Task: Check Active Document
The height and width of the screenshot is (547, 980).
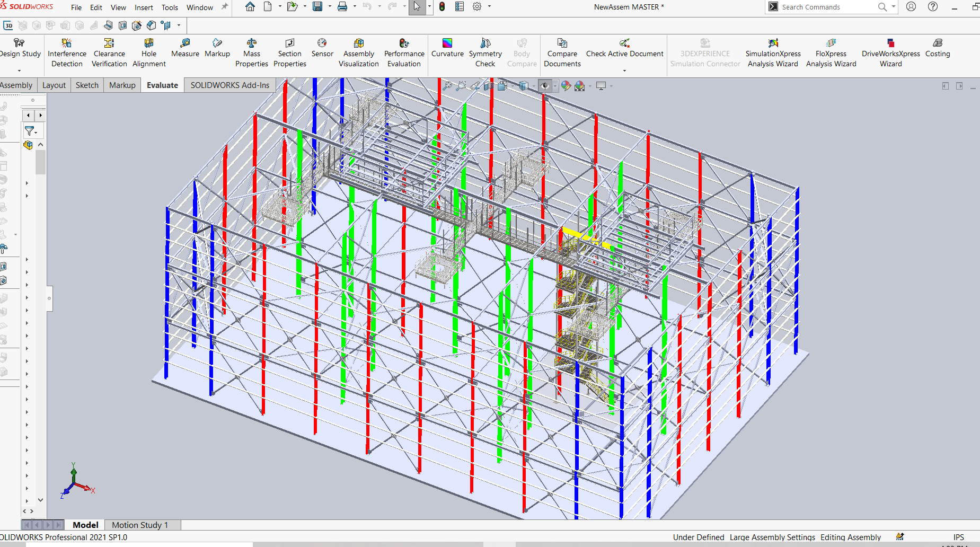Action: point(624,48)
